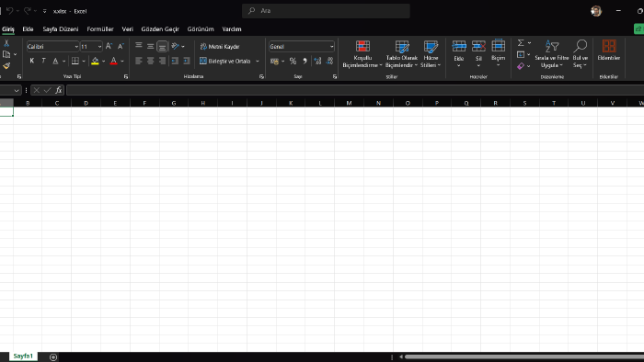The image size is (644, 362).
Task: Open Tablo Olarak Biçimlendir gallery
Action: 402,54
